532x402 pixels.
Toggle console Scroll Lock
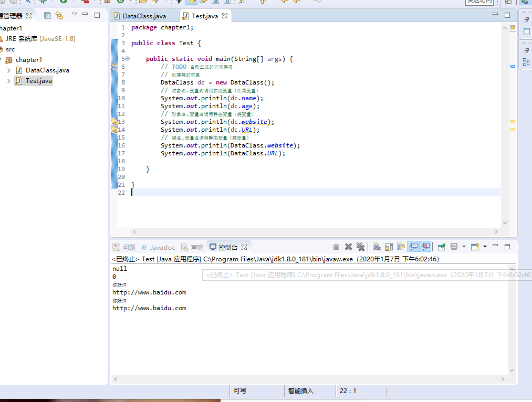click(389, 247)
